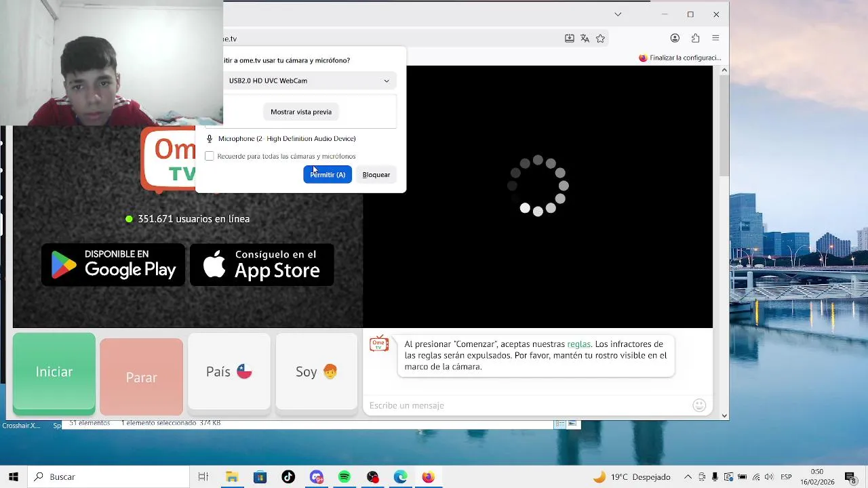Viewport: 868px width, 488px height.
Task: Click the App Store download badge
Action: click(x=262, y=264)
